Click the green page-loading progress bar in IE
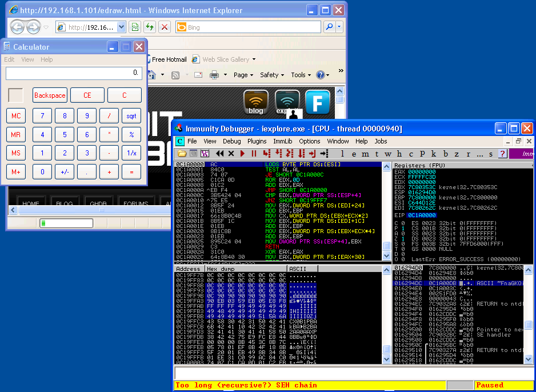 point(66,223)
